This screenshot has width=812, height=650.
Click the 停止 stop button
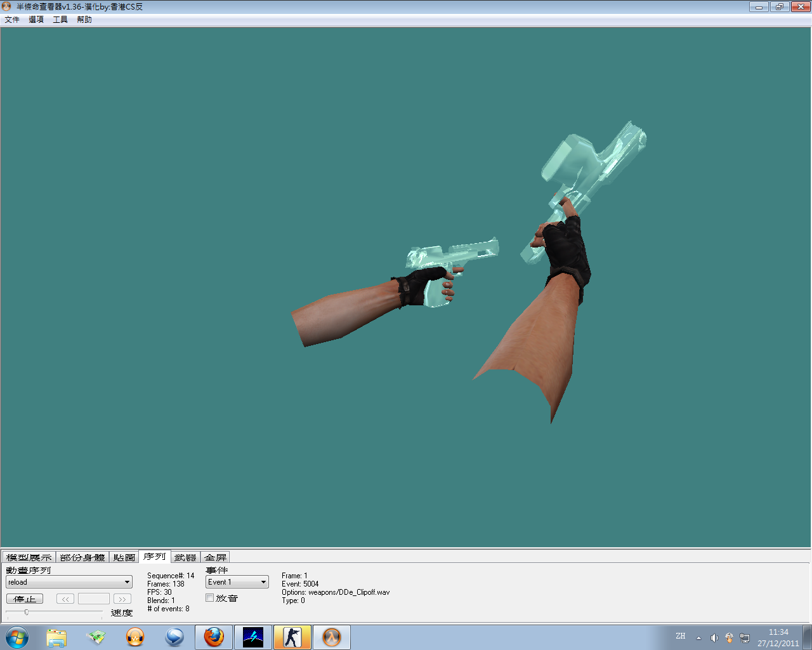point(25,599)
